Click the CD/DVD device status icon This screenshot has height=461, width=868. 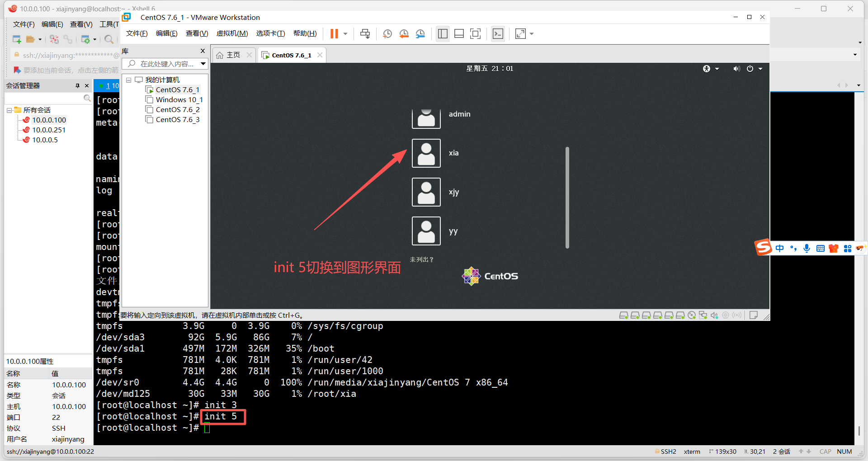coord(691,315)
